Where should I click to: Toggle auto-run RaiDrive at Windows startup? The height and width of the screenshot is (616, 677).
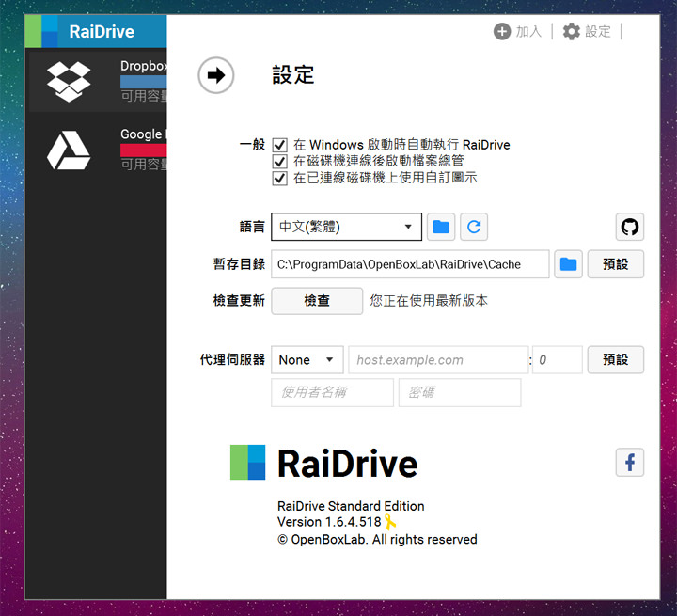click(x=279, y=145)
